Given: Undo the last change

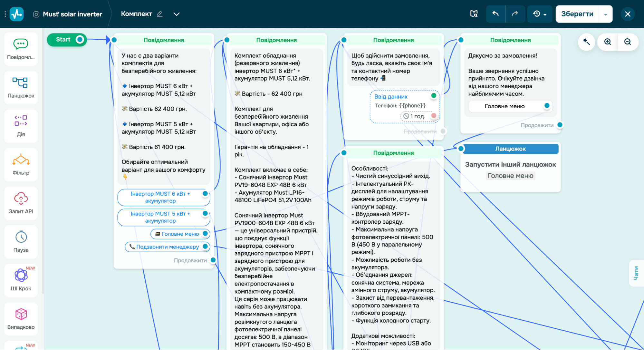Looking at the screenshot, I should (496, 14).
